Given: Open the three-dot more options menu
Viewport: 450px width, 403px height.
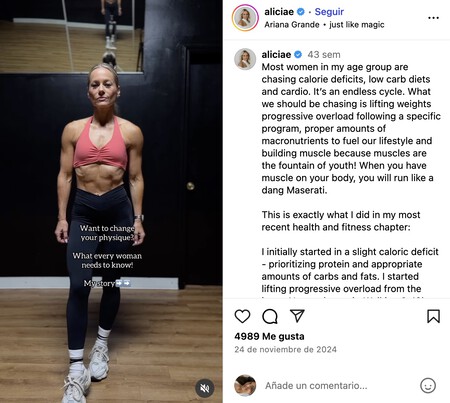Looking at the screenshot, I should click(x=433, y=18).
